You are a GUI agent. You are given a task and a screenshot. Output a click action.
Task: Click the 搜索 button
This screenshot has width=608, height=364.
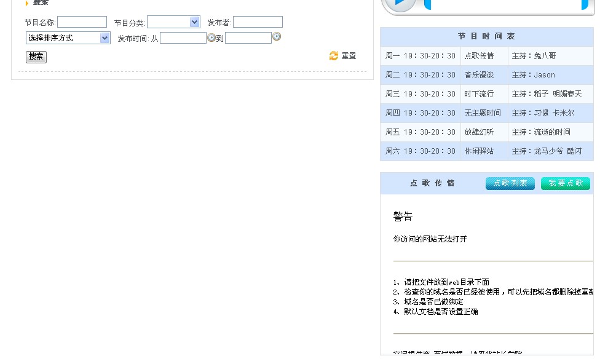coord(36,57)
